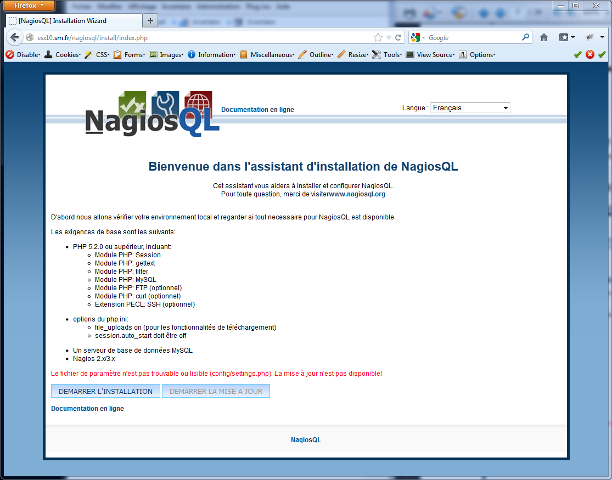Open the CSS developer menu
The width and height of the screenshot is (612, 480).
point(97,55)
